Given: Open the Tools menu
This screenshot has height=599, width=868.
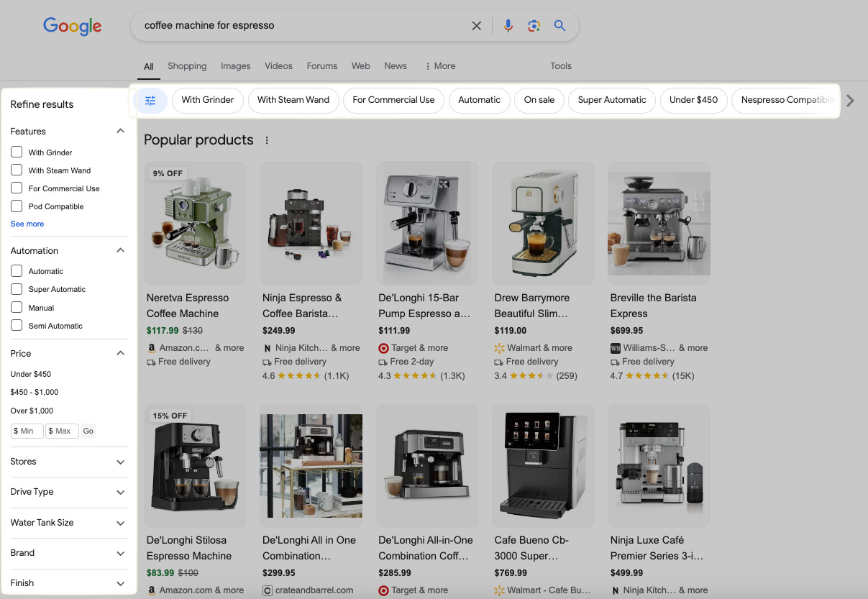Looking at the screenshot, I should point(561,66).
